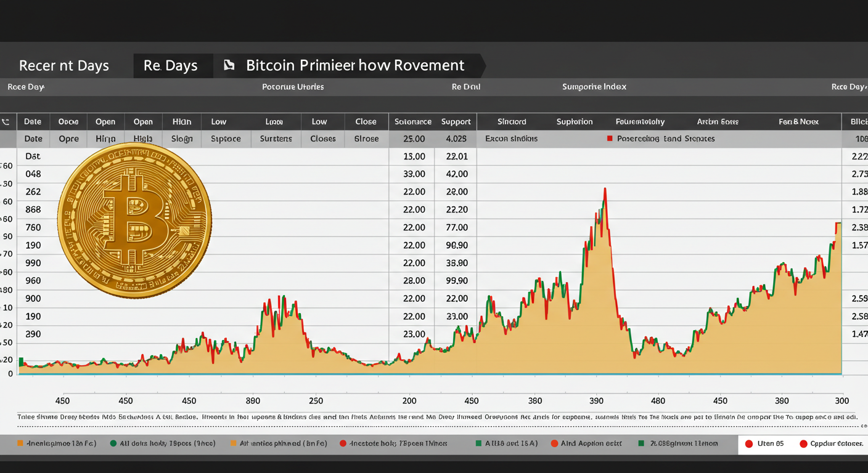
Task: Click the green dot beside All dors hoky
Action: click(113, 443)
